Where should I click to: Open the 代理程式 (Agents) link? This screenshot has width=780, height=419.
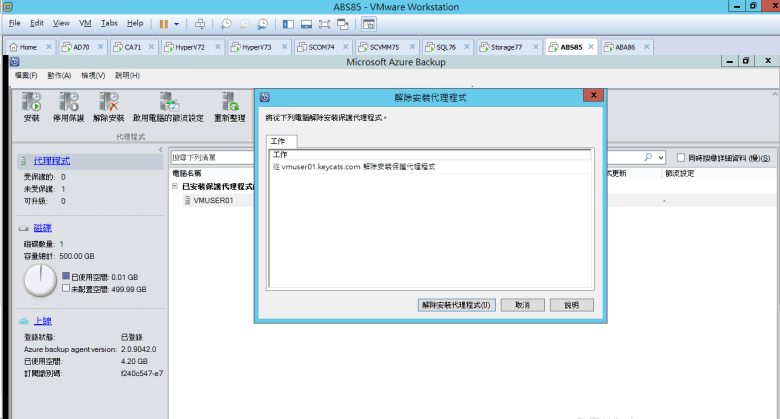52,160
